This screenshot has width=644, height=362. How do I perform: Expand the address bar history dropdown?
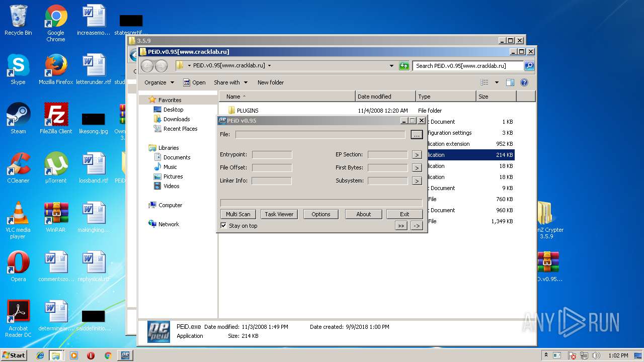coord(391,66)
